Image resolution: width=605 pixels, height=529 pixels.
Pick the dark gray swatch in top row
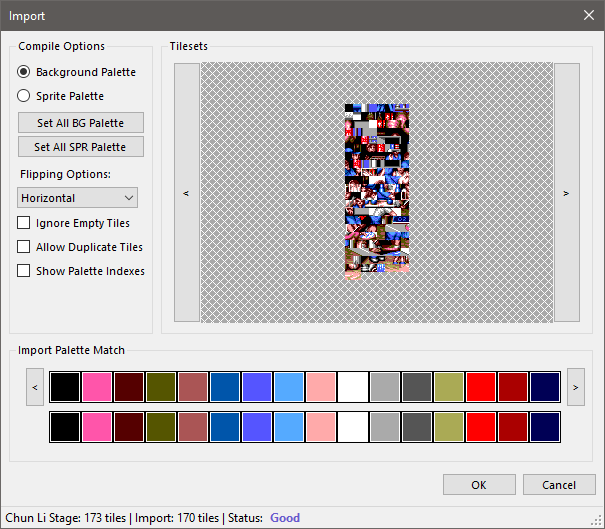click(x=417, y=387)
